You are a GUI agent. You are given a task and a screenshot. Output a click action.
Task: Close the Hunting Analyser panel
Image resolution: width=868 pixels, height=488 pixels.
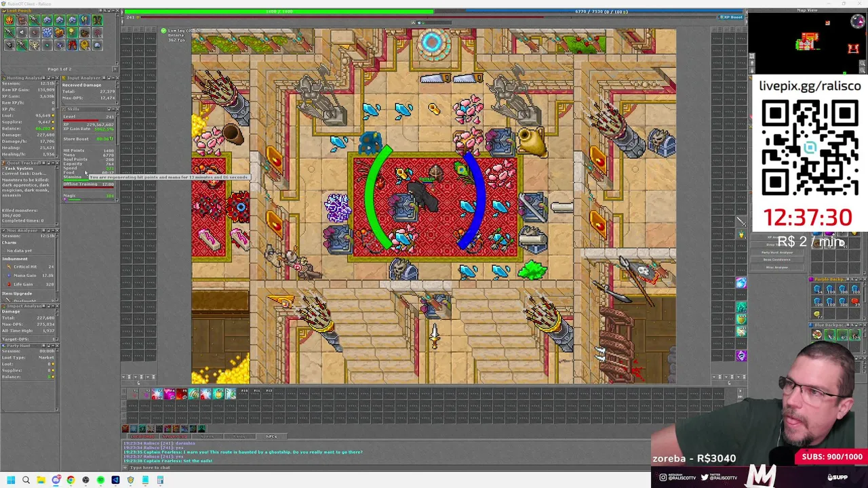point(57,77)
